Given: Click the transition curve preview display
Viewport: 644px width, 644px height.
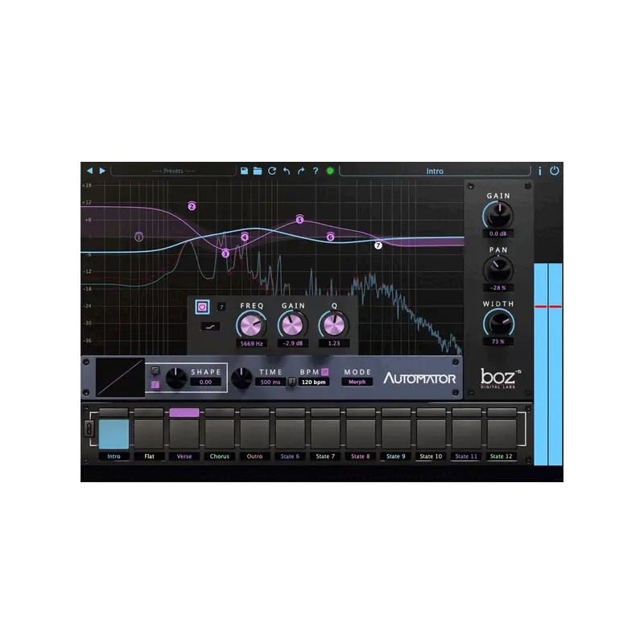Looking at the screenshot, I should click(x=120, y=378).
